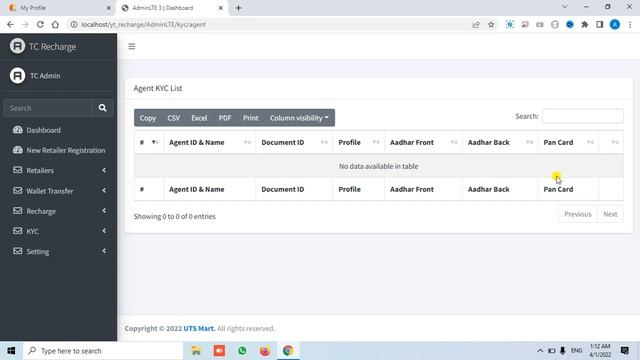Print the Agent KYC list
This screenshot has width=640, height=360.
click(251, 118)
